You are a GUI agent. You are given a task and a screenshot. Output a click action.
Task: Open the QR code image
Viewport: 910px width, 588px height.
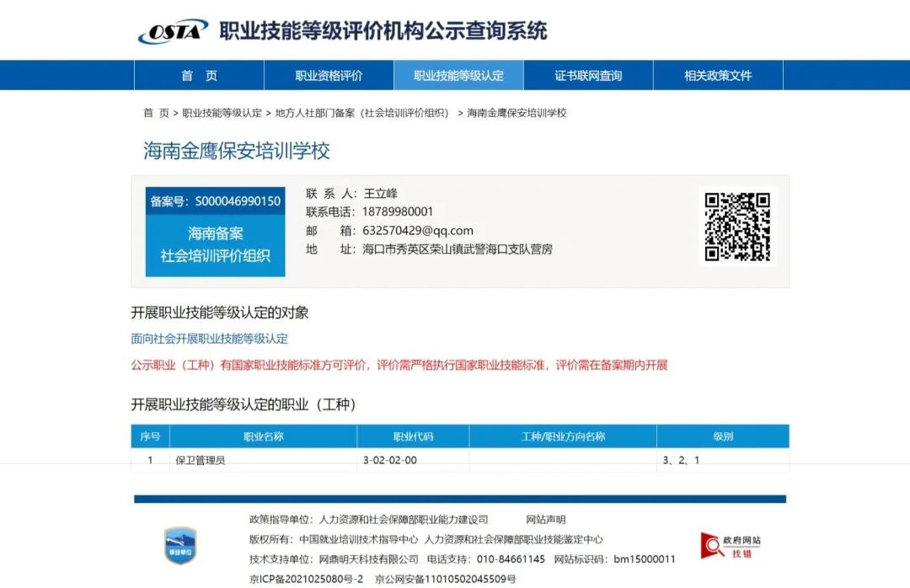[737, 227]
